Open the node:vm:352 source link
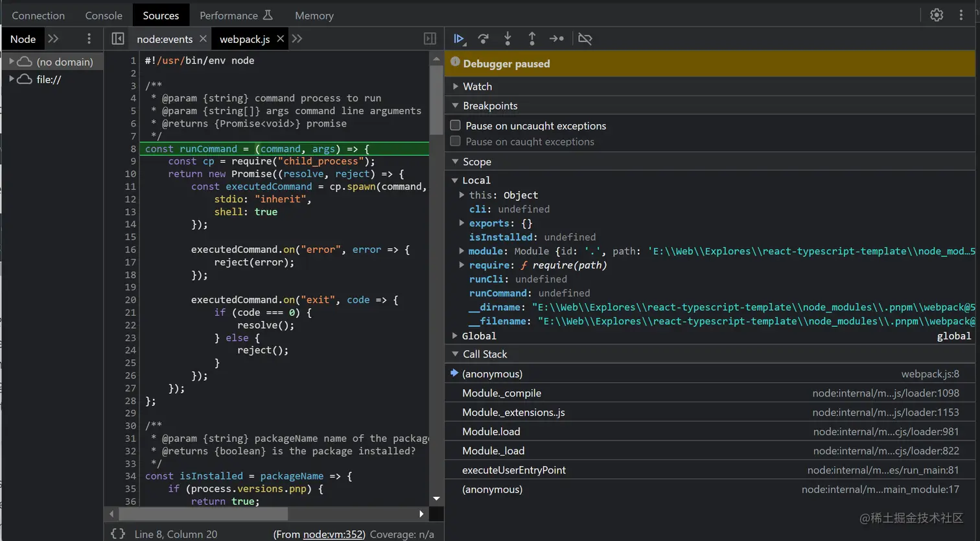Screen dimensions: 980x541 pyautogui.click(x=333, y=535)
